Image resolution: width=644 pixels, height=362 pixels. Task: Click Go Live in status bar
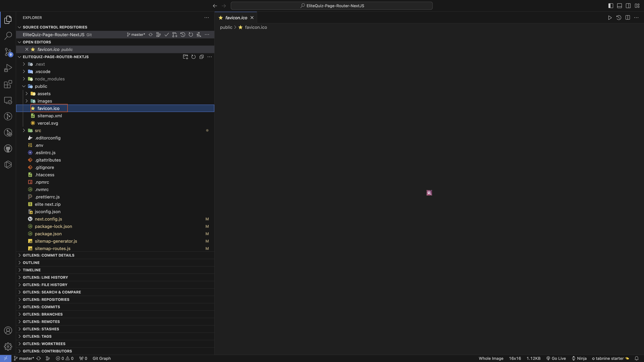(x=556, y=358)
